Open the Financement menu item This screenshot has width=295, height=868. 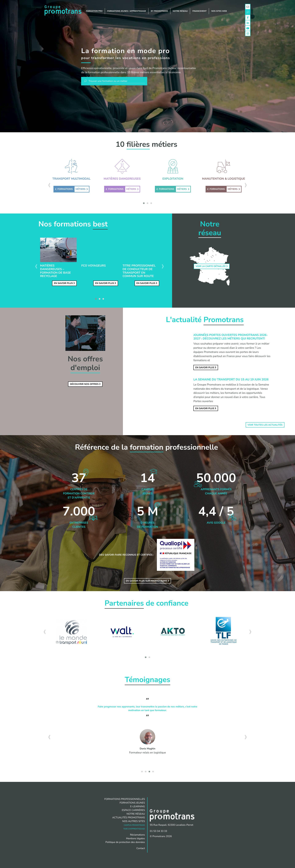[x=199, y=11]
